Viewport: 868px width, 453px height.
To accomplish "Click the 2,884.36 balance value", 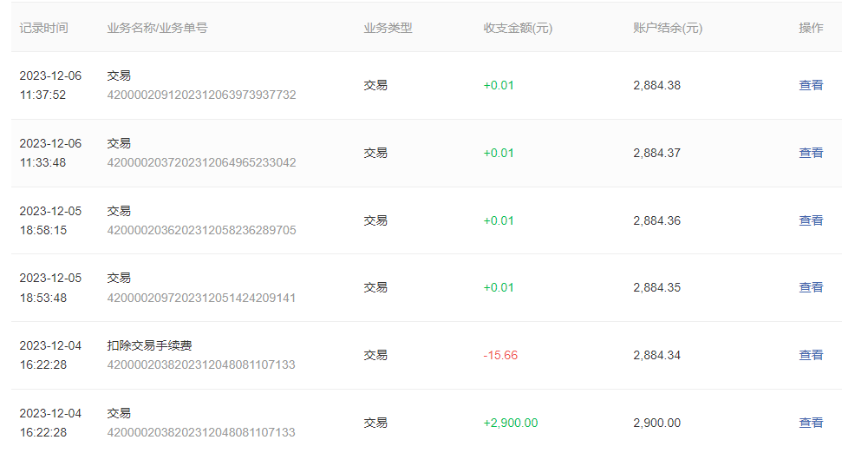I will (x=657, y=220).
